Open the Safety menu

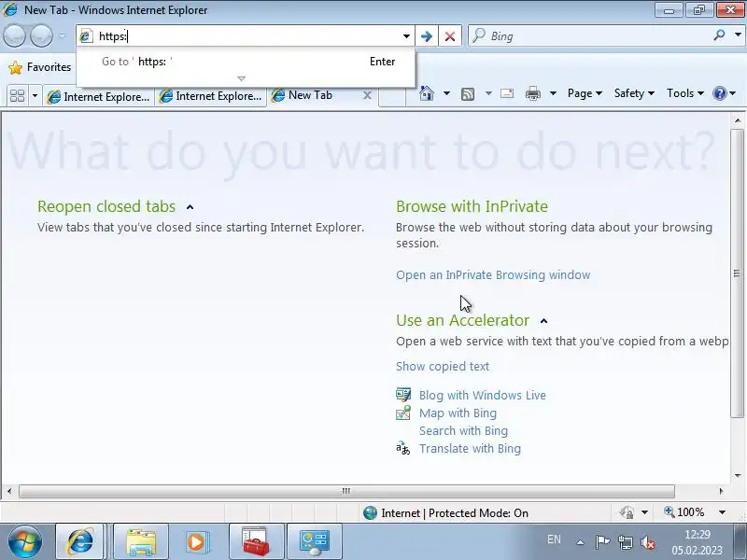coord(634,93)
